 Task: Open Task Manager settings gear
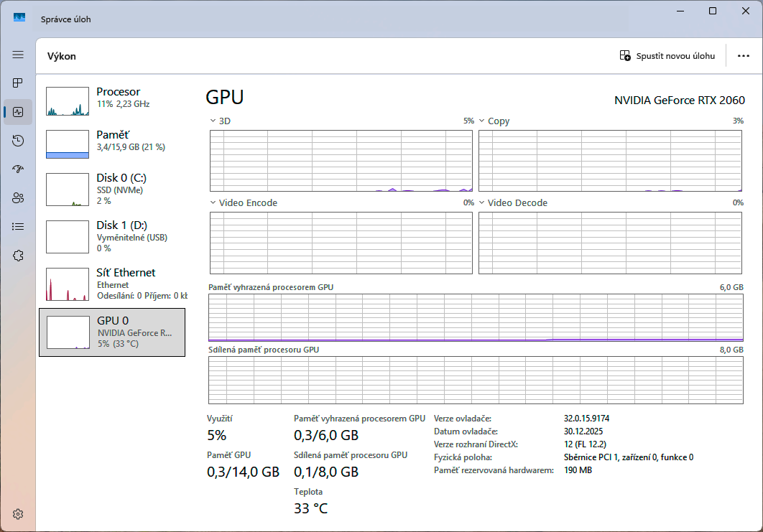coord(18,514)
